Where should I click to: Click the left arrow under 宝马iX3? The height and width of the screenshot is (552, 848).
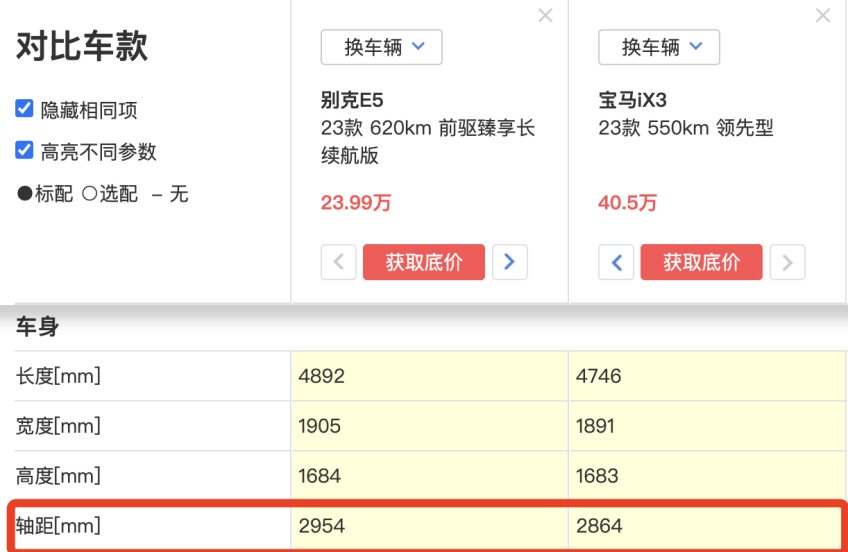point(616,262)
